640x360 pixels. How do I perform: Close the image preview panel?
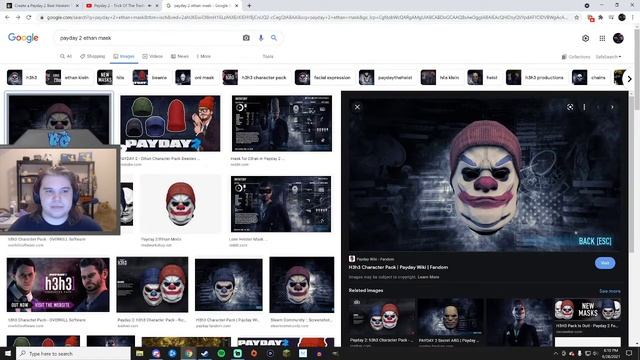point(357,107)
